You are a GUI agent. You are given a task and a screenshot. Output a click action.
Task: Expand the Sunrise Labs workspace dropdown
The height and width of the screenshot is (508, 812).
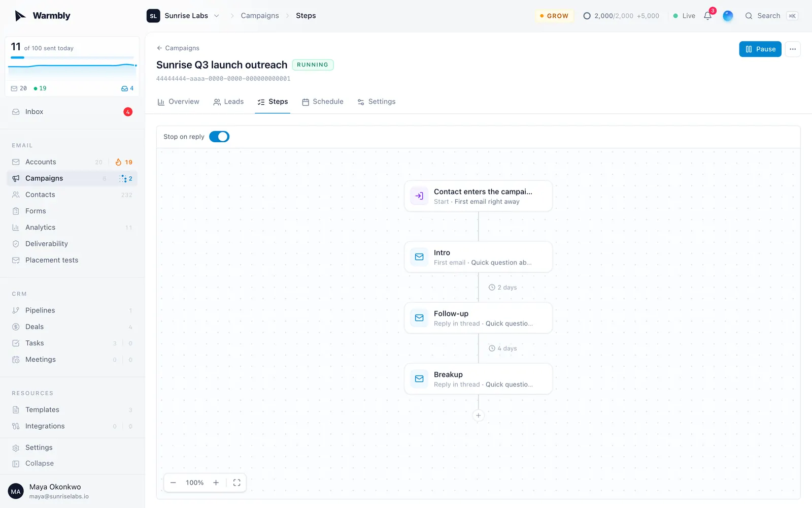point(183,16)
